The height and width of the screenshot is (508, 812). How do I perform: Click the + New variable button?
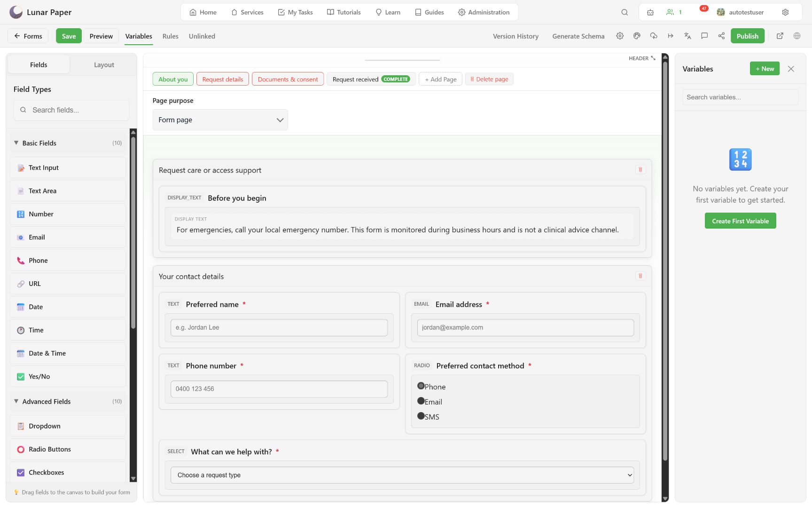(x=765, y=69)
